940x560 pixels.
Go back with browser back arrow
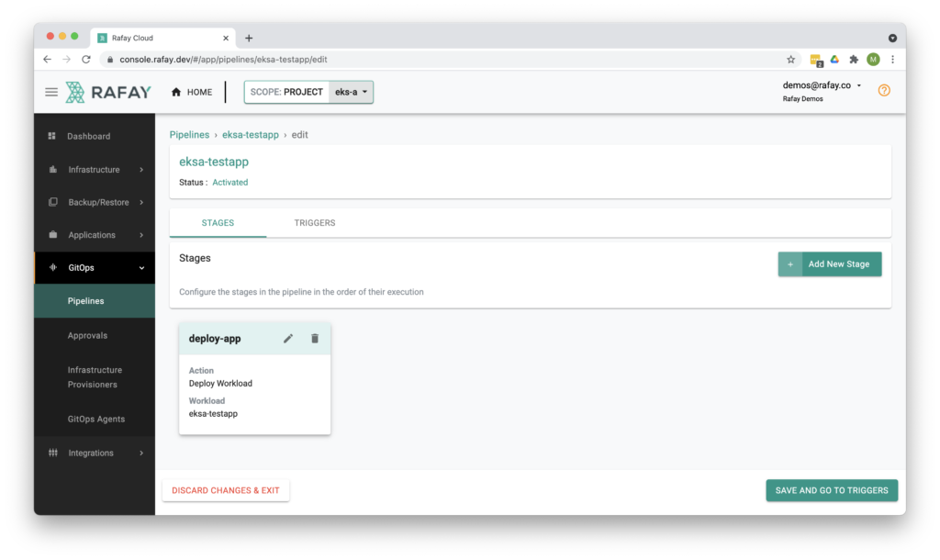(x=48, y=60)
